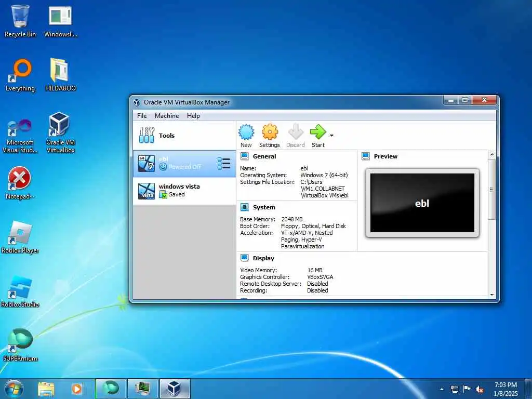The height and width of the screenshot is (399, 532).
Task: Show hidden tray icons arrow
Action: tap(442, 389)
